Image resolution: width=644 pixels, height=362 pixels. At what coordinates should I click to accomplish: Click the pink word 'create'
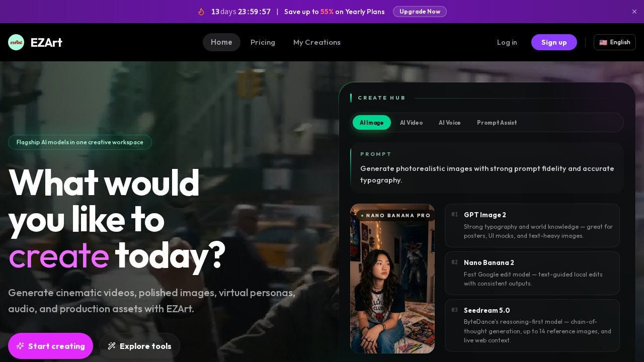(x=58, y=255)
